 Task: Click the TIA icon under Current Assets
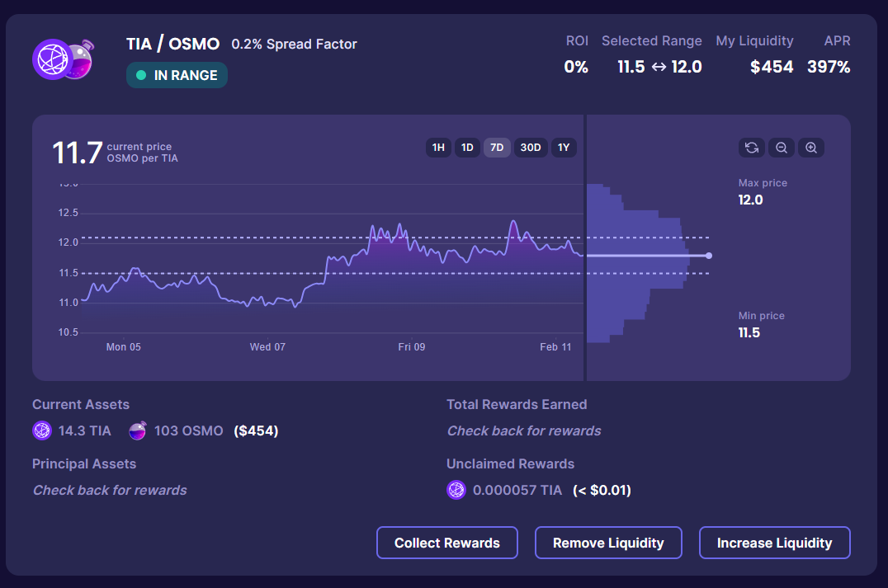coord(41,430)
